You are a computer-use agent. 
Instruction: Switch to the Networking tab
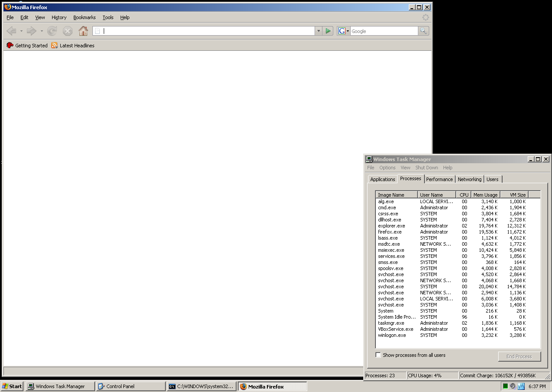[x=470, y=179]
